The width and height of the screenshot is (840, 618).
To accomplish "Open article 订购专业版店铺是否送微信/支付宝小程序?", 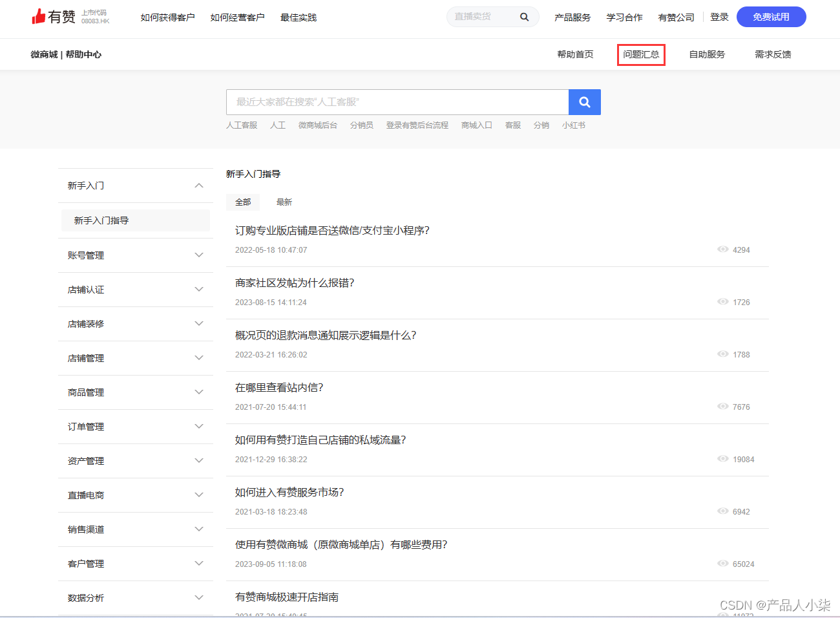I will [x=332, y=231].
